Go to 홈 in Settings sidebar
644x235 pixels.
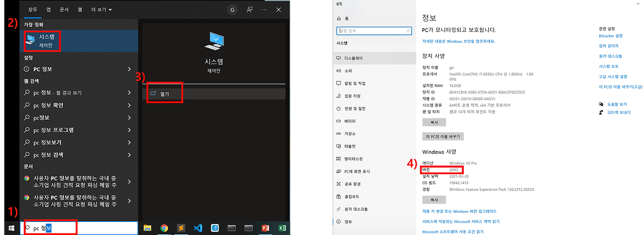(342, 19)
